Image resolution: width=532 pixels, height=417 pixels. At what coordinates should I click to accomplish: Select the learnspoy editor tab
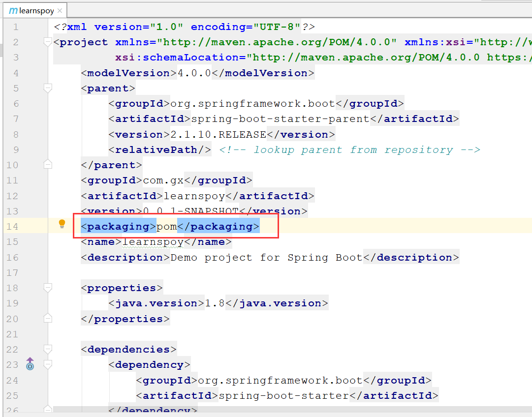click(x=35, y=11)
